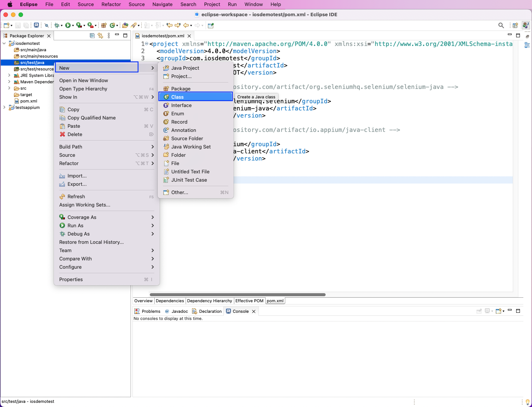The height and width of the screenshot is (407, 532).
Task: Toggle the Skip All Breakpoints button
Action: pyautogui.click(x=46, y=26)
